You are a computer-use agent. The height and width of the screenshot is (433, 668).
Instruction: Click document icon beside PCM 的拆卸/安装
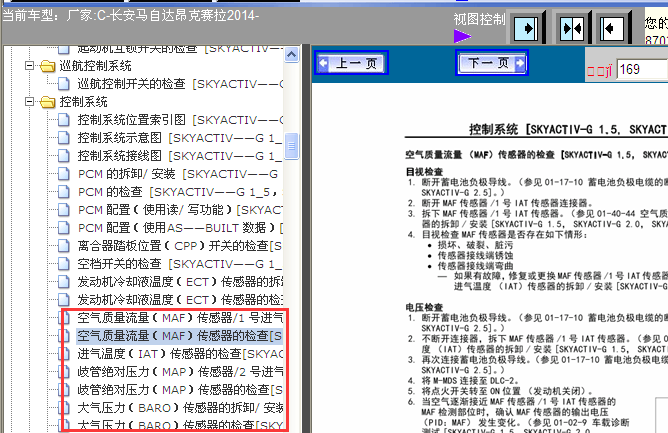63,174
